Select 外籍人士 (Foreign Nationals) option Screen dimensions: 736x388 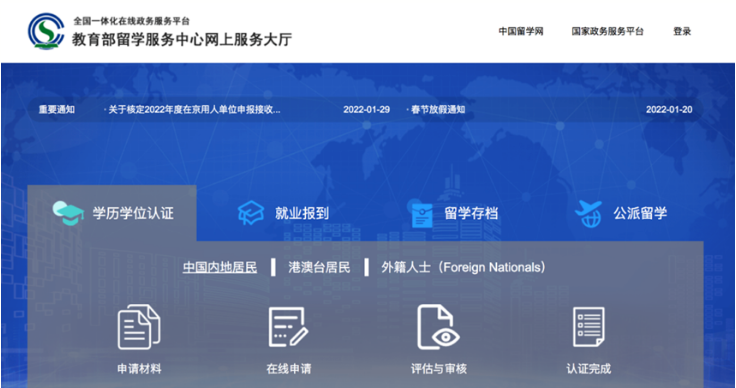pos(464,267)
